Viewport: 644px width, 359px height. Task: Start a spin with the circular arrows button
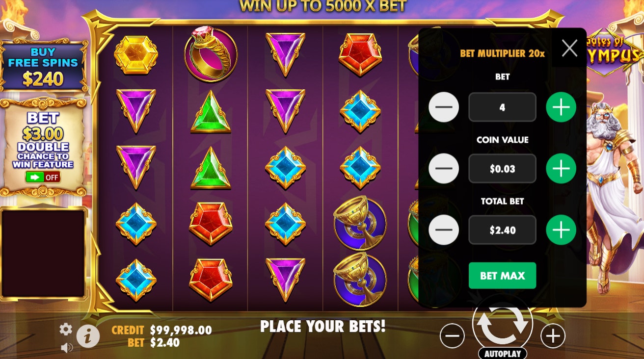point(502,323)
